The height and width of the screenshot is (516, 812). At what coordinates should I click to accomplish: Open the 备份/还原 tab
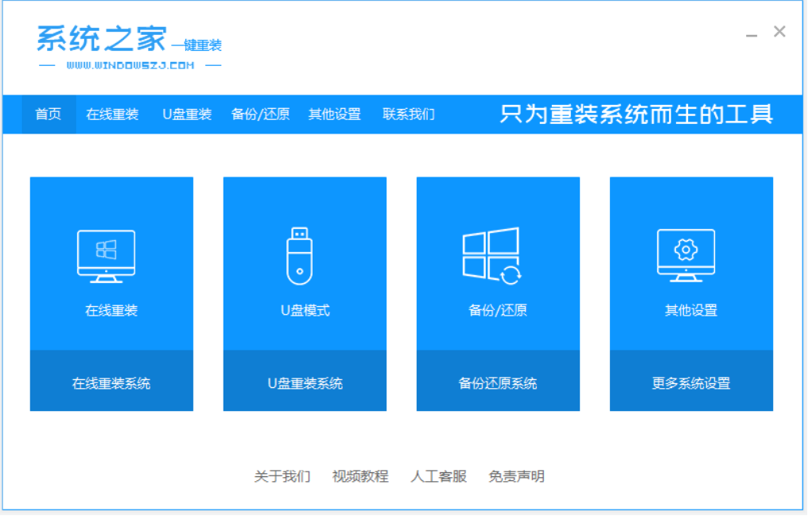261,114
